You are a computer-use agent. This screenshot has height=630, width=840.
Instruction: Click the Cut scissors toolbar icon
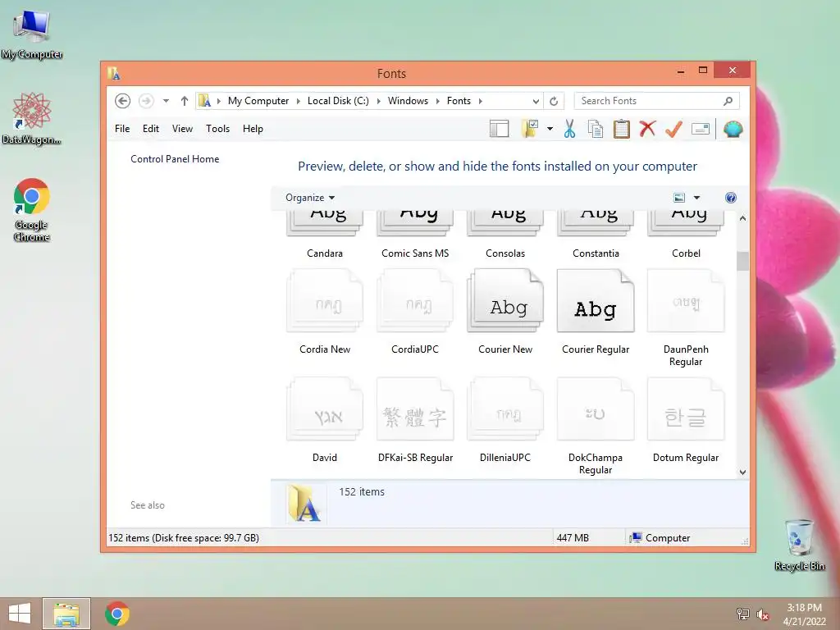[569, 129]
